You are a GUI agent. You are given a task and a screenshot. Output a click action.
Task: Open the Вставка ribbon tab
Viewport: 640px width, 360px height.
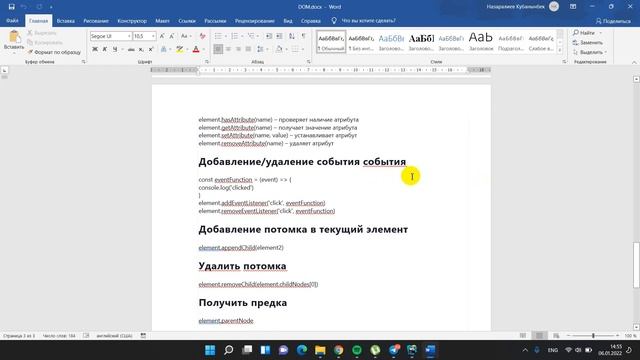65,20
